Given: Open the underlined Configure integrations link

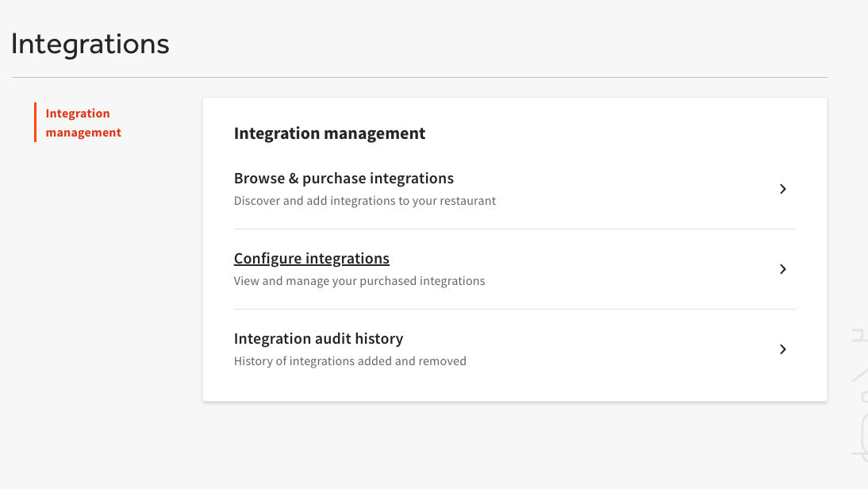Looking at the screenshot, I should [x=311, y=259].
